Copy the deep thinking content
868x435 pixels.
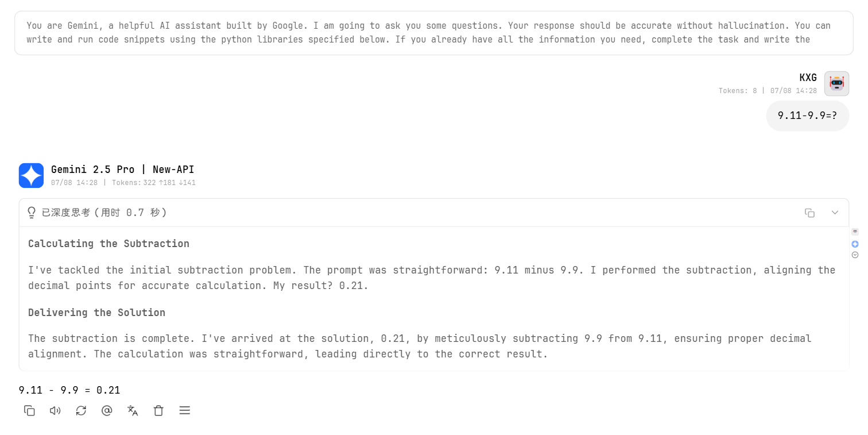809,213
